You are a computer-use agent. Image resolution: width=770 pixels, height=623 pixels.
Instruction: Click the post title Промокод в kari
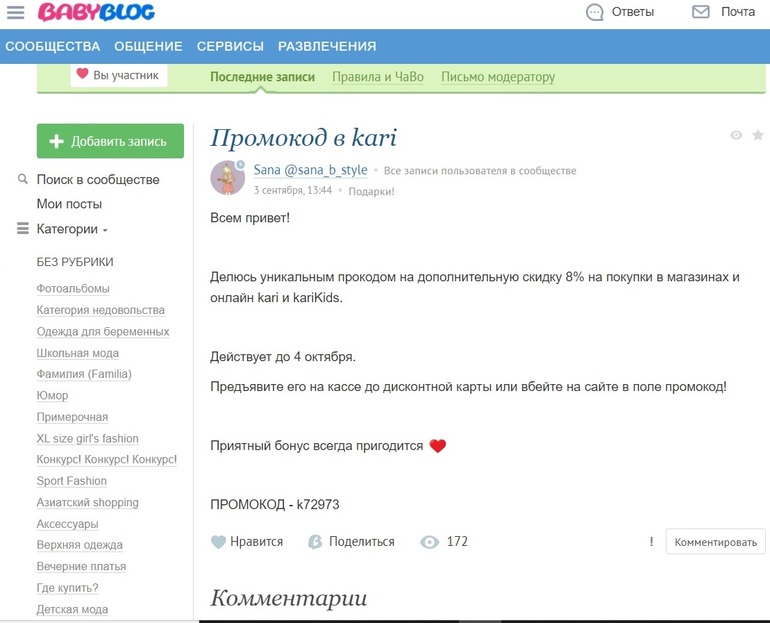click(303, 137)
